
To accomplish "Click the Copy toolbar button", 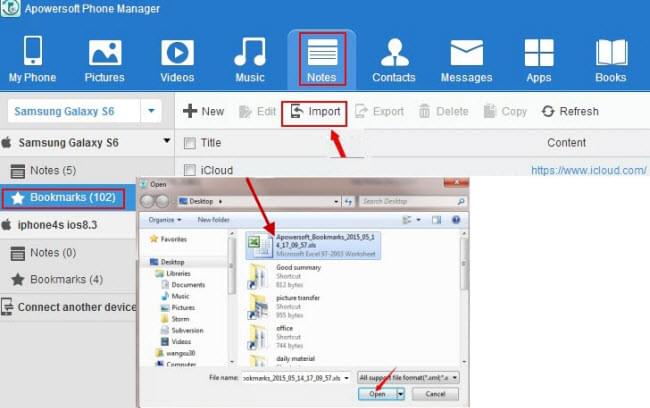I will coord(505,111).
